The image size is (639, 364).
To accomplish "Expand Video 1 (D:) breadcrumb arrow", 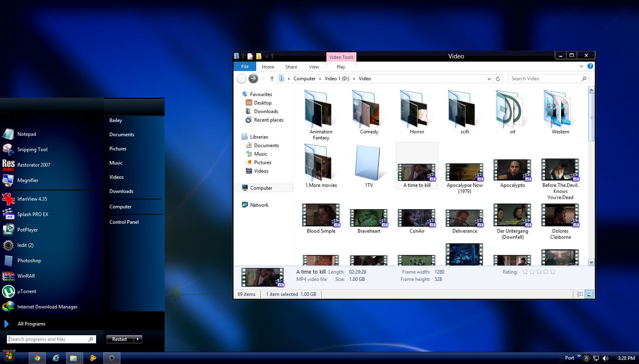I will pos(354,79).
